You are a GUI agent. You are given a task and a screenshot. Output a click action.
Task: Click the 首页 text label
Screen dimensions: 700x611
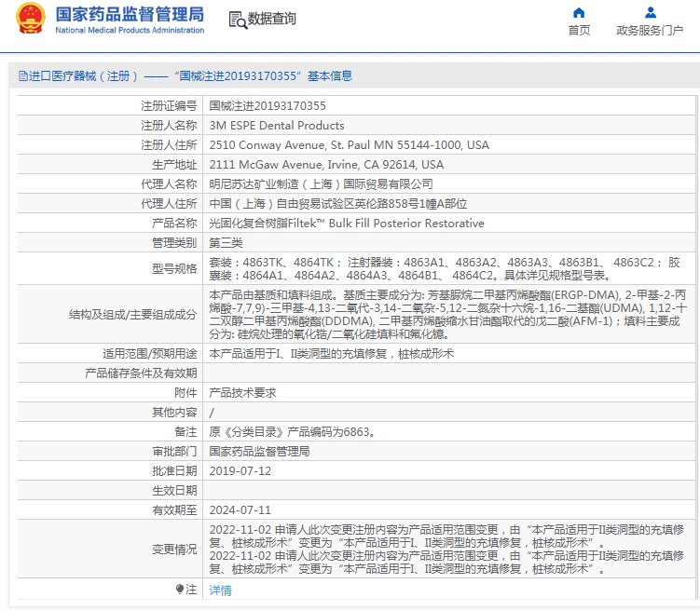click(579, 30)
